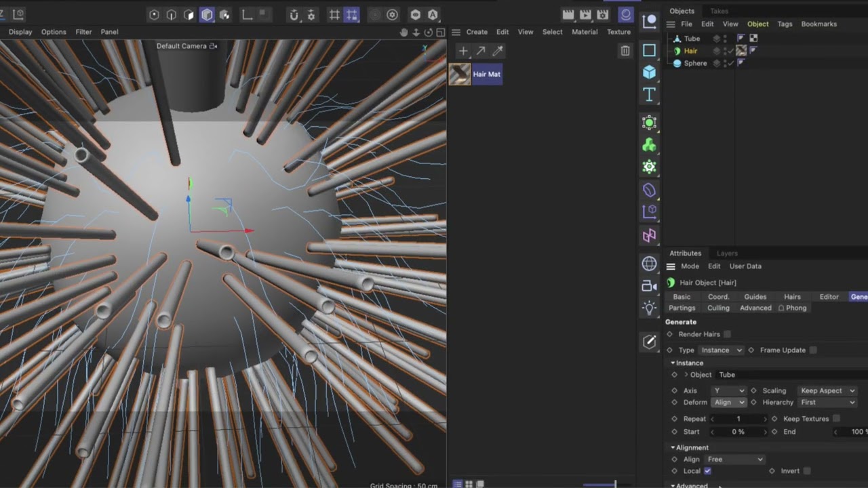Uncheck the Local alignment checkbox
The height and width of the screenshot is (488, 868).
coord(707,471)
